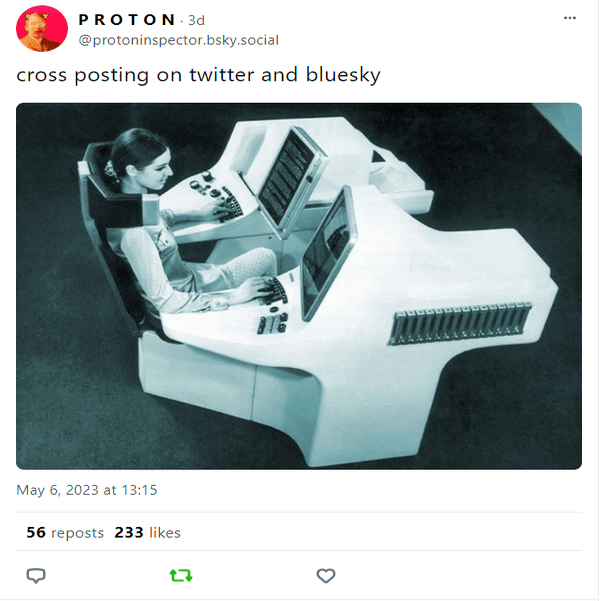This screenshot has height=601, width=601.
Task: Click the word 'twitter' in post text
Action: tap(222, 74)
